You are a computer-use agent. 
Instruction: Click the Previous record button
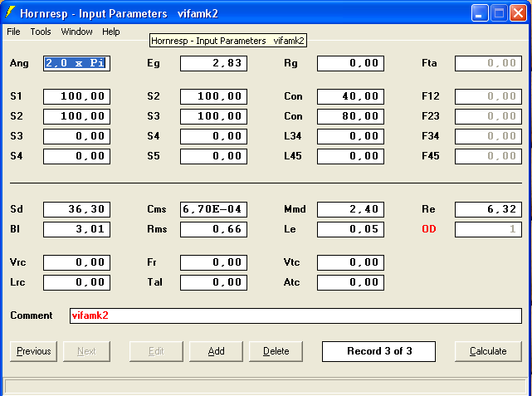pyautogui.click(x=34, y=351)
